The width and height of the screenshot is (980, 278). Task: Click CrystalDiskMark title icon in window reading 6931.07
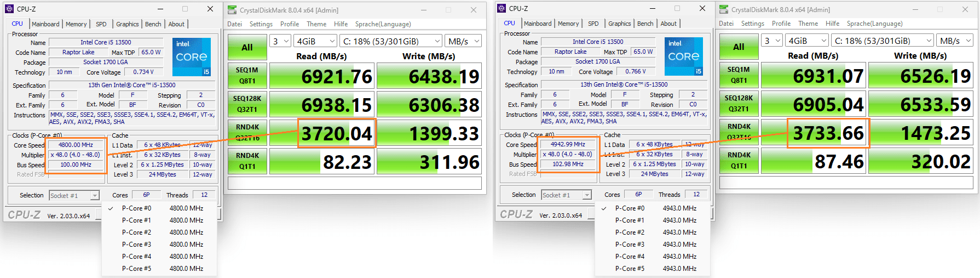[724, 9]
